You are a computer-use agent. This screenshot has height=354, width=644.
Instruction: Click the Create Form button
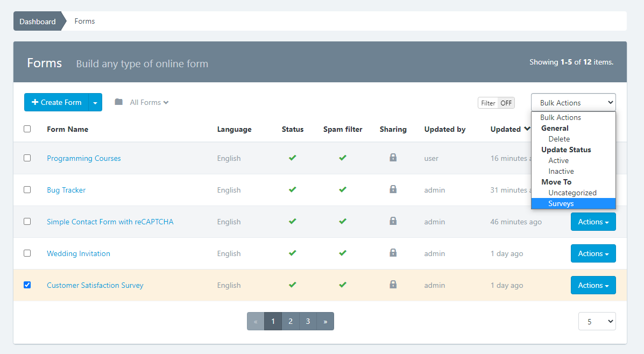(56, 102)
